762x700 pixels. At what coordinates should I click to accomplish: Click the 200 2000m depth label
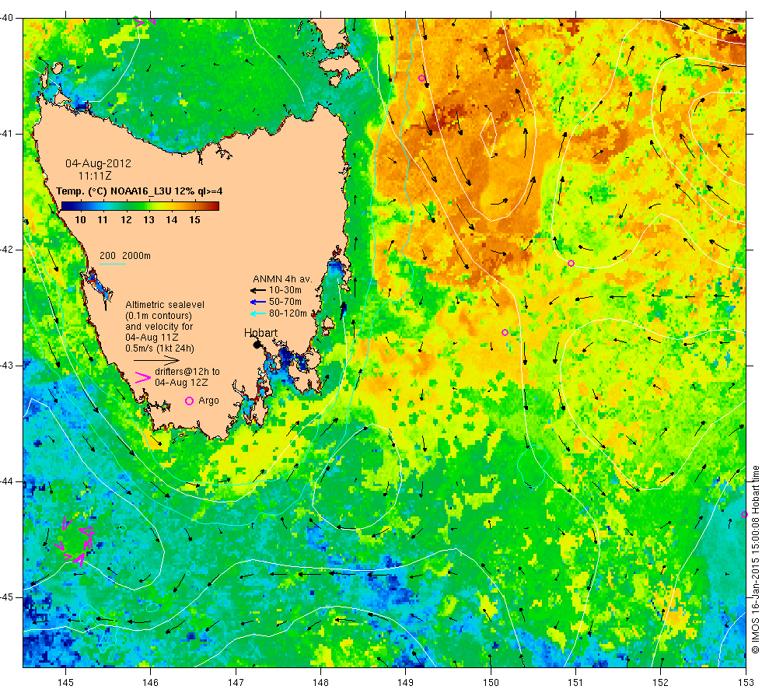point(125,256)
